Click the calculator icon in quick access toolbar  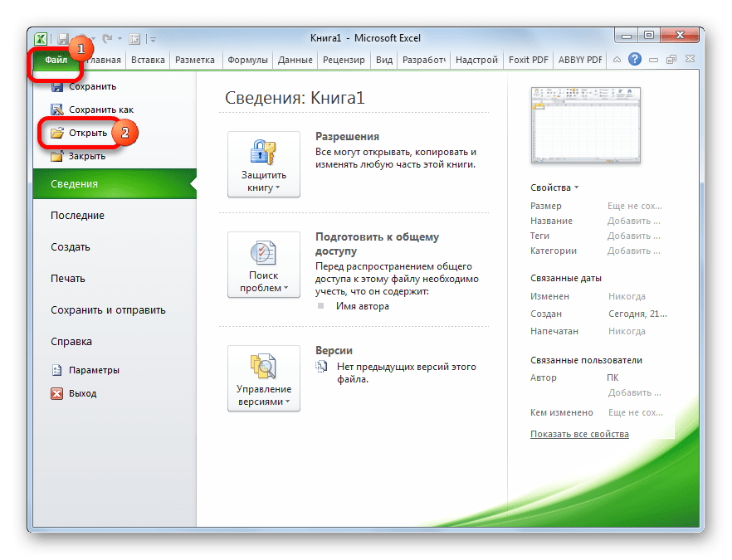(x=134, y=39)
